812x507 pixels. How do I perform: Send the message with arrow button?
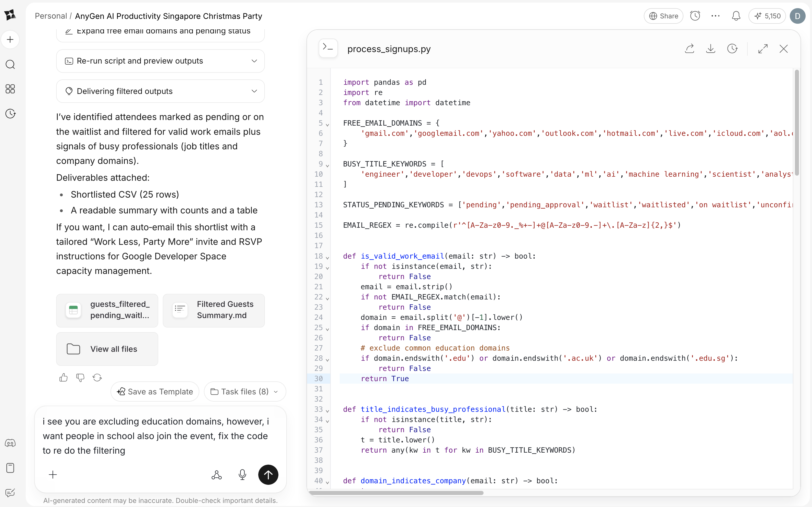coord(268,475)
